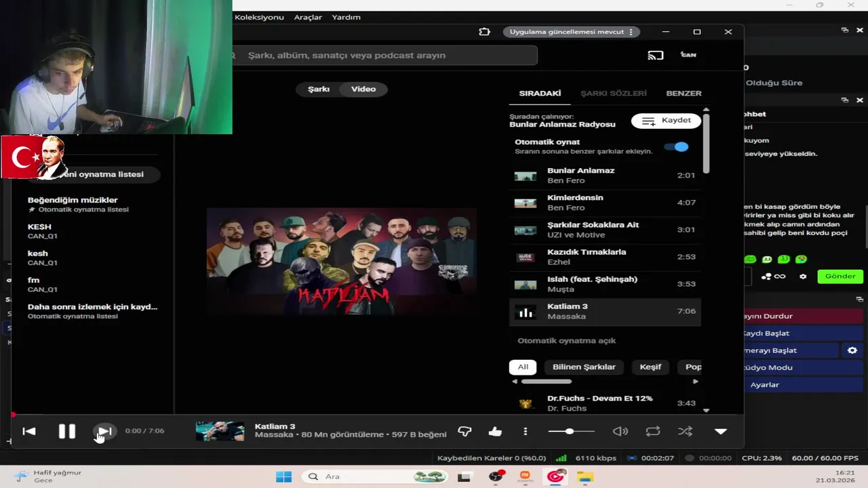This screenshot has height=488, width=868.
Task: Play Islah (feat. Şehinşah) from the queue
Action: 605,284
